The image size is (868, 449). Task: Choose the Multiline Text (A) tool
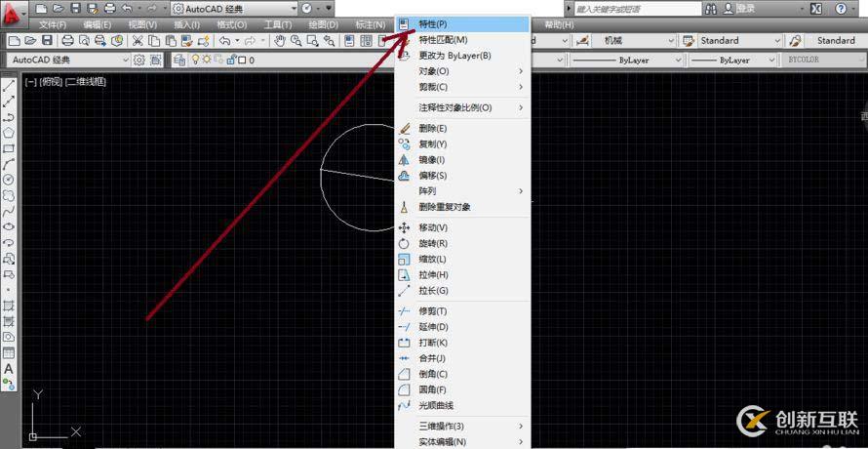pos(9,369)
